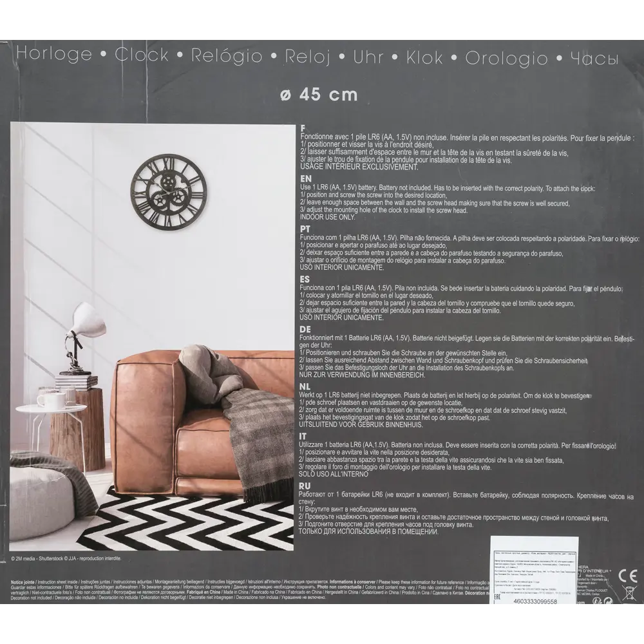Select the 'Uhr' title word
The width and height of the screenshot is (644, 644).
coord(368,57)
